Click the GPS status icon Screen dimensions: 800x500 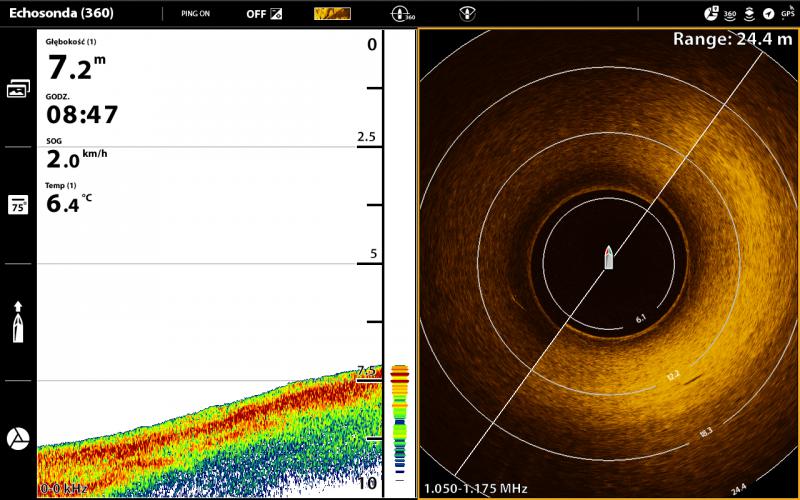(786, 14)
